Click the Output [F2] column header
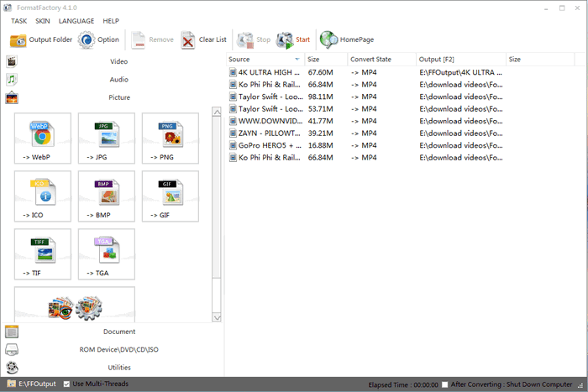The height and width of the screenshot is (392, 588). (461, 60)
